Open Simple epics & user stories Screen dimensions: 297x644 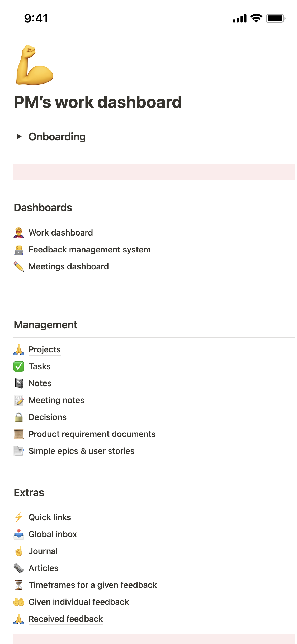(x=82, y=451)
